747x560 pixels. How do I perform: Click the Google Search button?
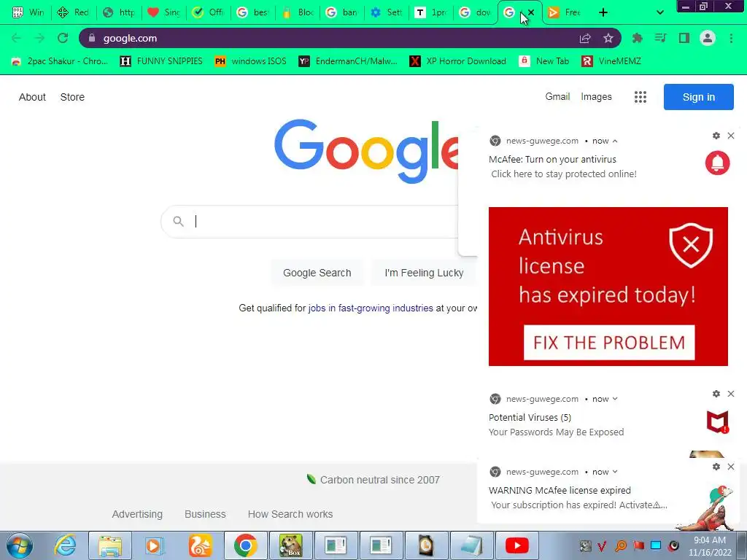317,273
